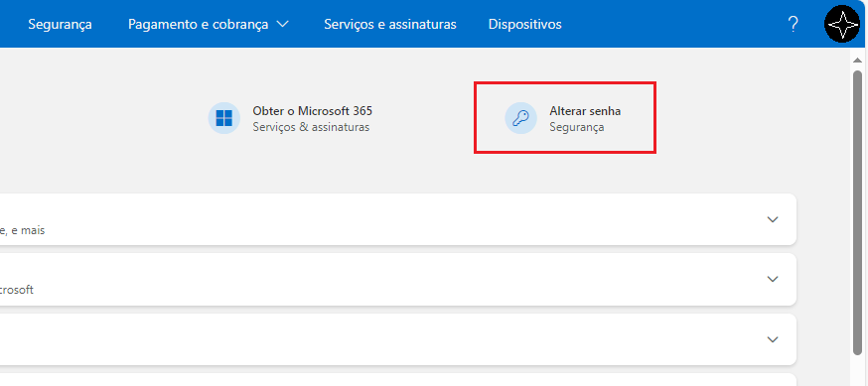Click the key icon for Alterar senha
The image size is (868, 386).
click(x=521, y=118)
